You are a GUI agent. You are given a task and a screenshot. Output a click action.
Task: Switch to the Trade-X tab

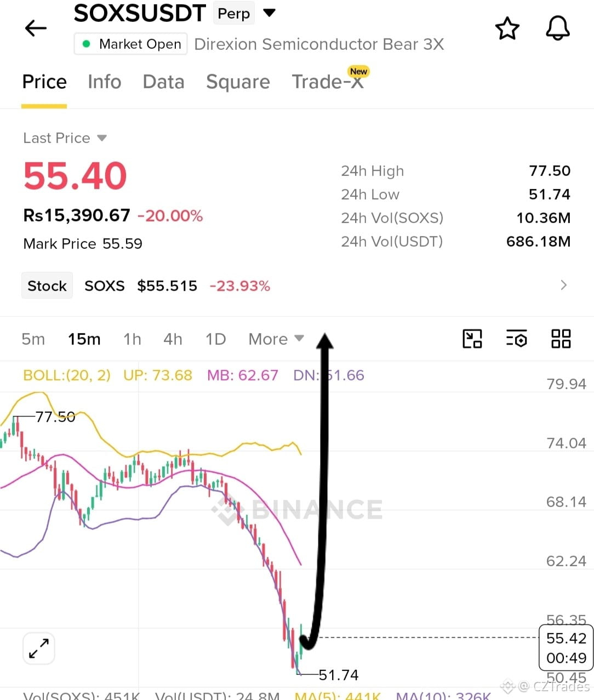(329, 81)
